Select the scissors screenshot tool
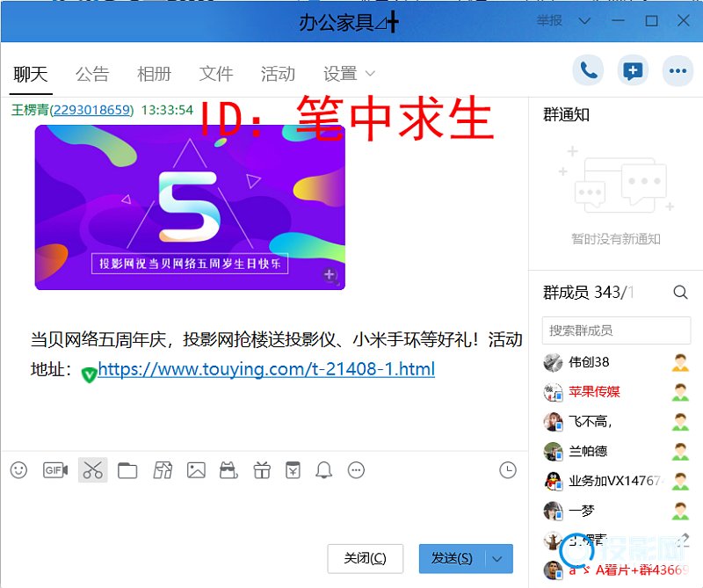Image resolution: width=703 pixels, height=588 pixels. point(93,470)
